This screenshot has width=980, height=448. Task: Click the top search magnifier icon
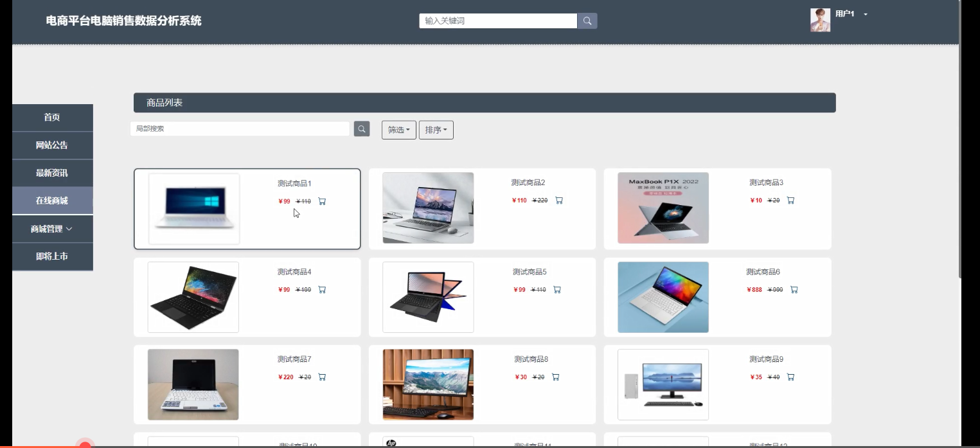tap(587, 21)
